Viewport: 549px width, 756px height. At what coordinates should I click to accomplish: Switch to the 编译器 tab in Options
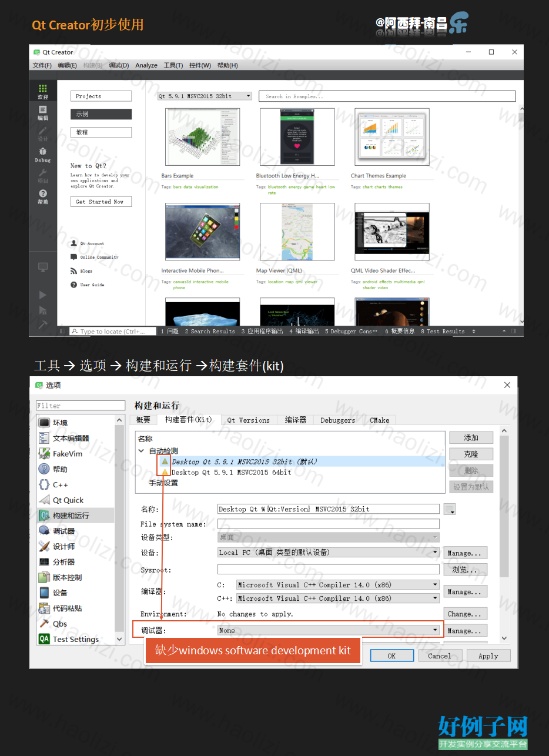pyautogui.click(x=296, y=420)
